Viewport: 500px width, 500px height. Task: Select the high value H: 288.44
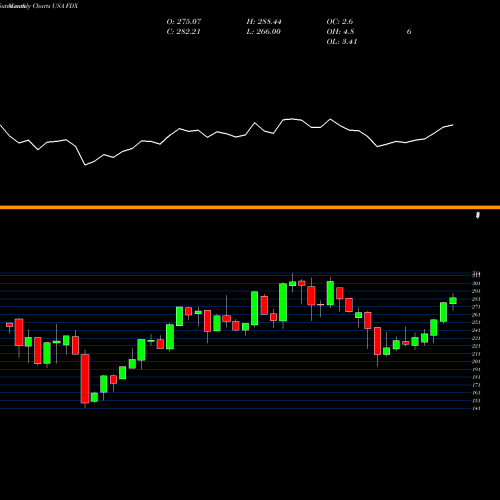click(264, 22)
